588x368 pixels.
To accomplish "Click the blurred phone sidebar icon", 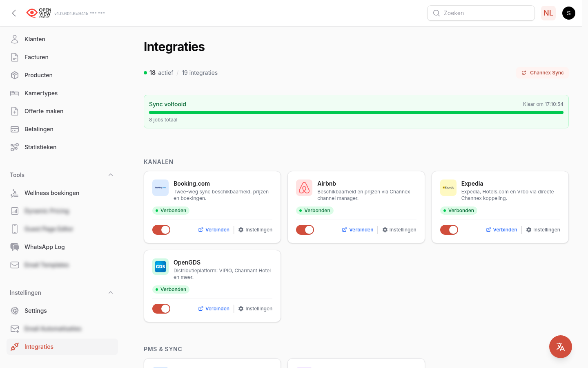I will (x=15, y=229).
